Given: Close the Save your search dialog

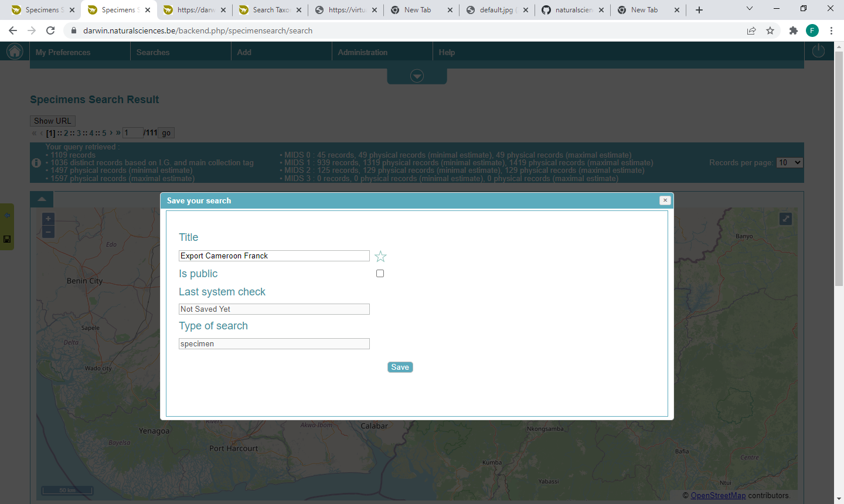Looking at the screenshot, I should (665, 200).
